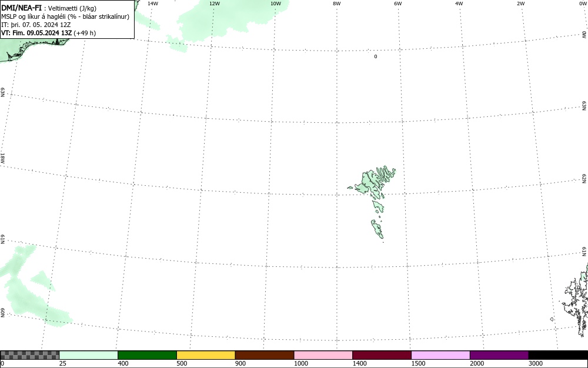Image resolution: width=588 pixels, height=368 pixels.
Task: Click the legend value 500
Action: coord(182,363)
